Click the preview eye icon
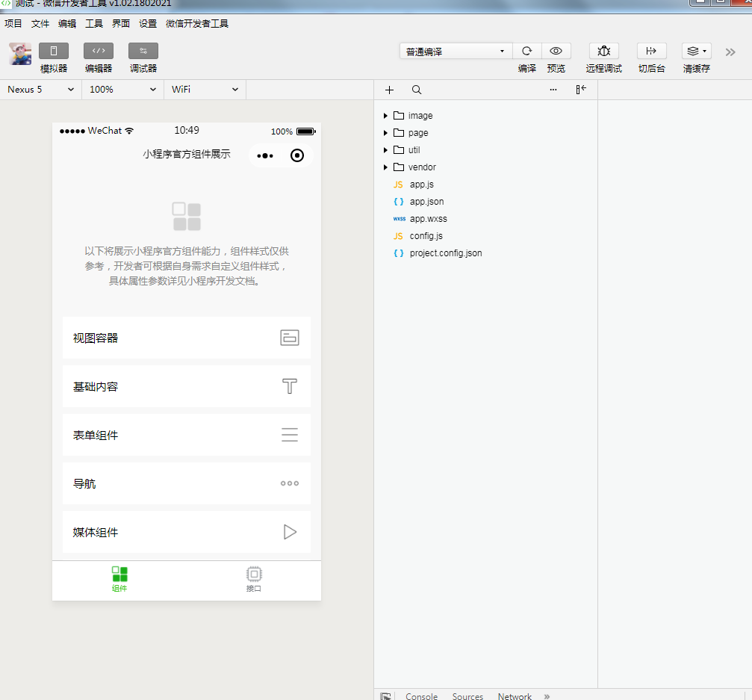 click(556, 51)
